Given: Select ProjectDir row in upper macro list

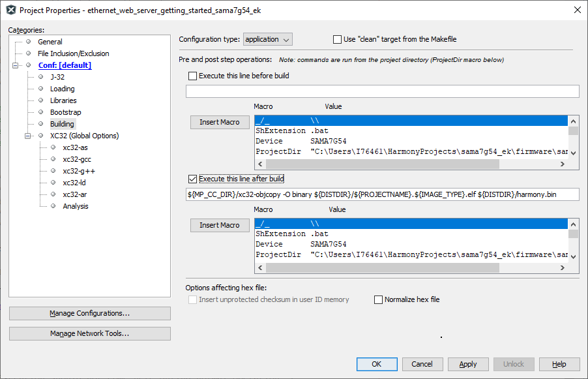Looking at the screenshot, I should point(411,151).
